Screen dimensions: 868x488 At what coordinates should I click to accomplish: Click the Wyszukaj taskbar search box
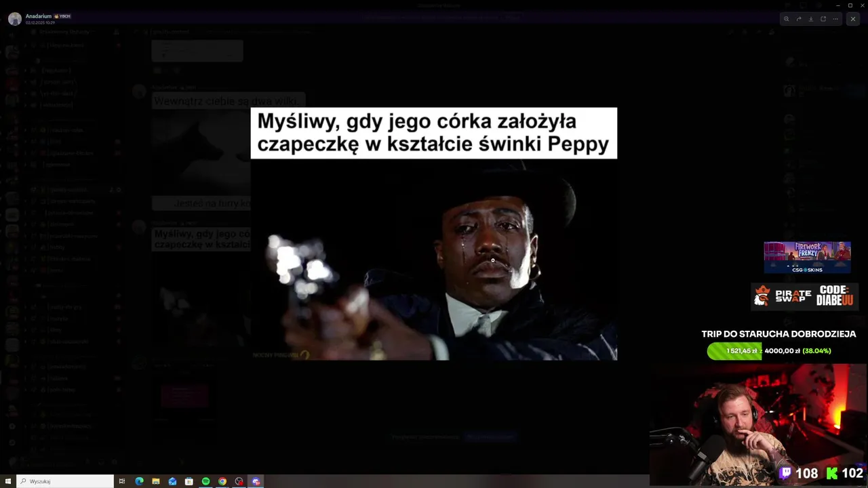tap(65, 481)
